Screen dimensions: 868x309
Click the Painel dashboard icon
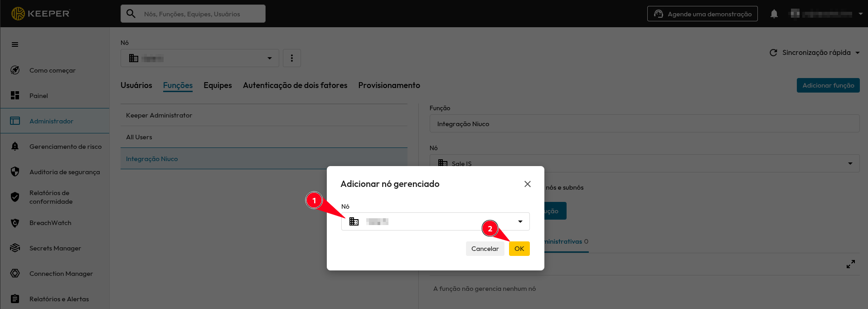click(x=15, y=96)
